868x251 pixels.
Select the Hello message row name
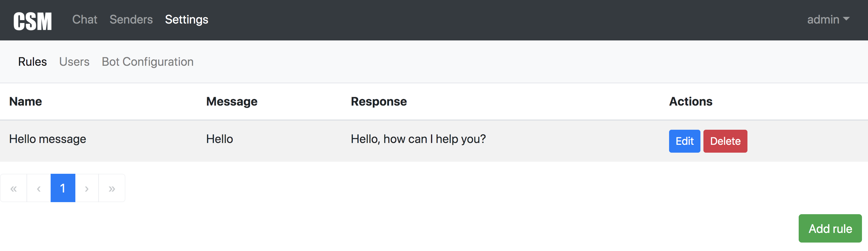(x=48, y=139)
